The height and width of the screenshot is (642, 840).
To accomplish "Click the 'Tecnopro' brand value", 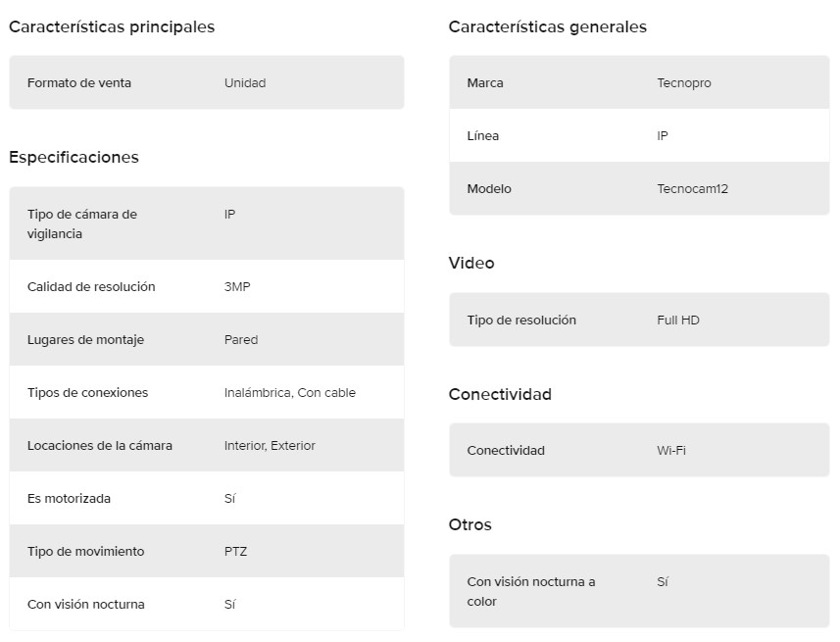I will tap(684, 83).
